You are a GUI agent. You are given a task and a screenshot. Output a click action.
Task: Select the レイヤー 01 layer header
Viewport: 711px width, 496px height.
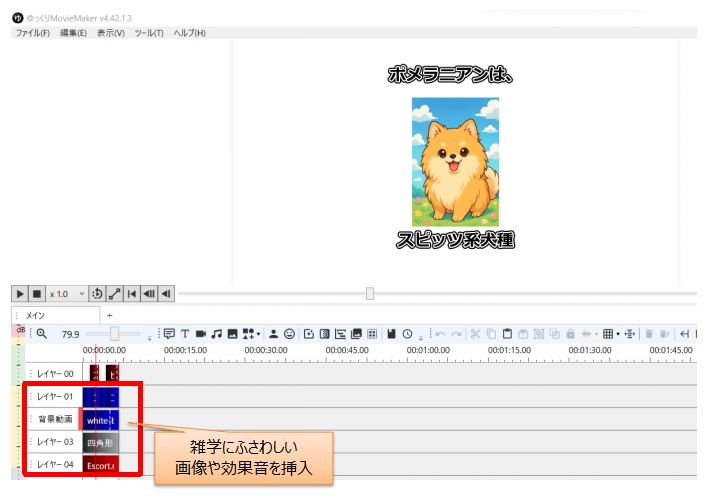(x=54, y=396)
